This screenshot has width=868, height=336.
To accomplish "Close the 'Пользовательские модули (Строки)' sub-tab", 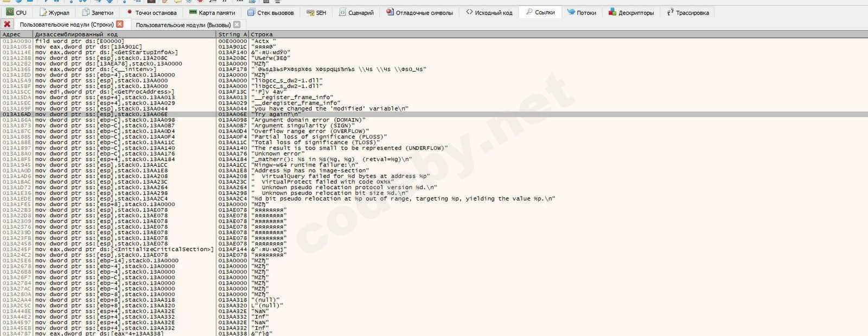I will (120, 24).
